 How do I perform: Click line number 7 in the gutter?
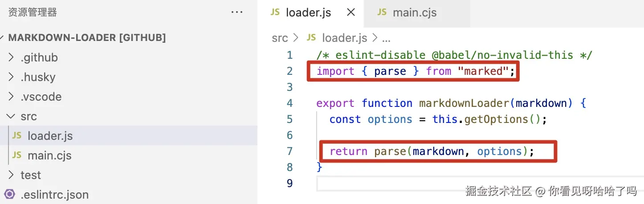click(x=289, y=151)
